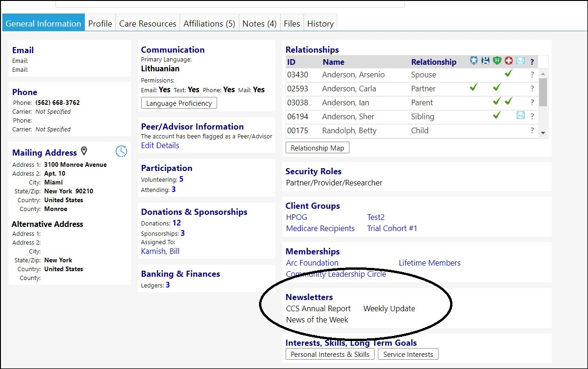Click the star badge checkmark for Anderson, Carla
The width and height of the screenshot is (588, 369).
click(x=474, y=87)
